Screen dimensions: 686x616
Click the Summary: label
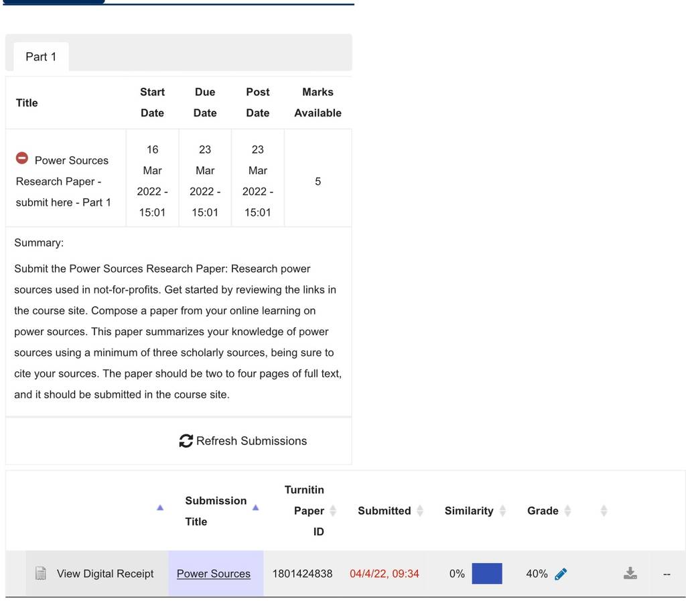39,243
